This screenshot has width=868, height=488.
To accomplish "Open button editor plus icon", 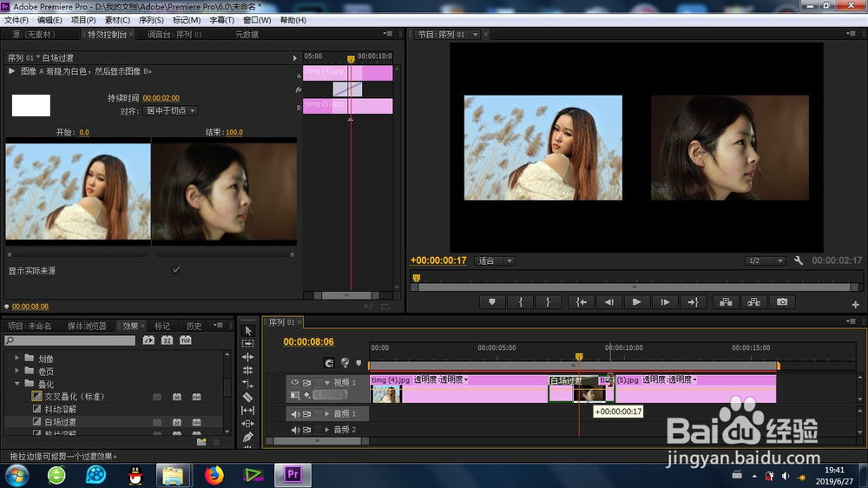I will tap(855, 305).
